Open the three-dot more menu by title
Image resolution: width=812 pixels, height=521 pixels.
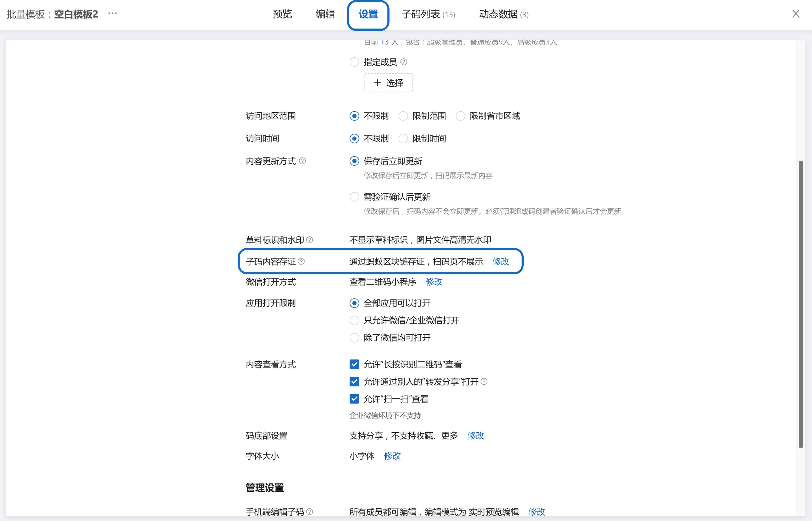pyautogui.click(x=113, y=14)
